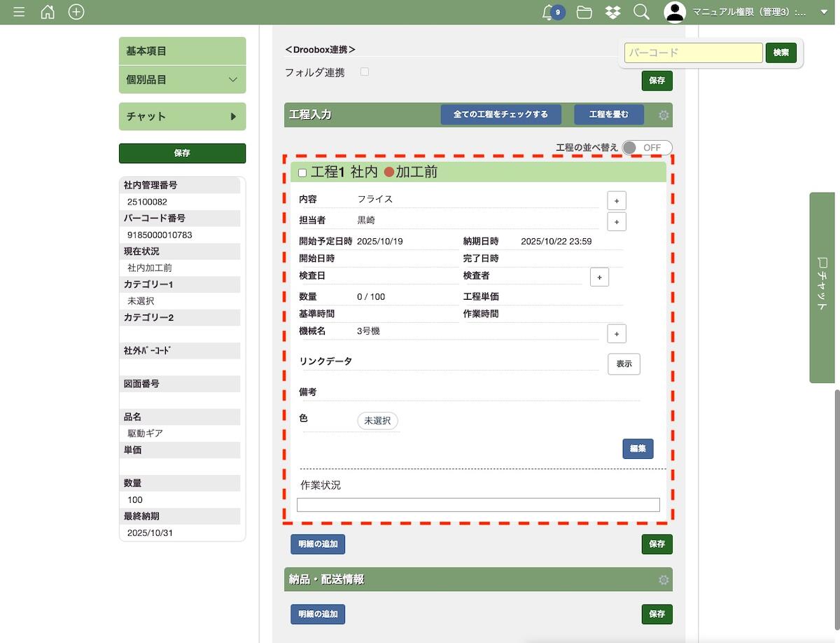Open notifications bell with badge 9
This screenshot has height=643, width=840.
(x=550, y=12)
